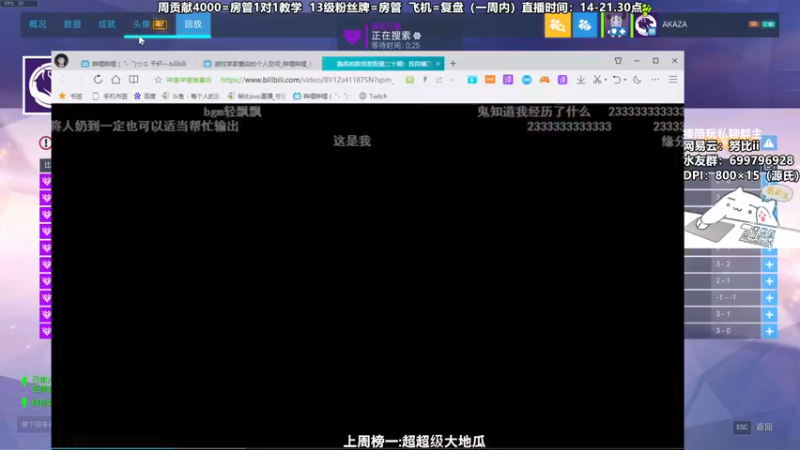
Task: Open a new browser tab
Action: pyautogui.click(x=453, y=64)
